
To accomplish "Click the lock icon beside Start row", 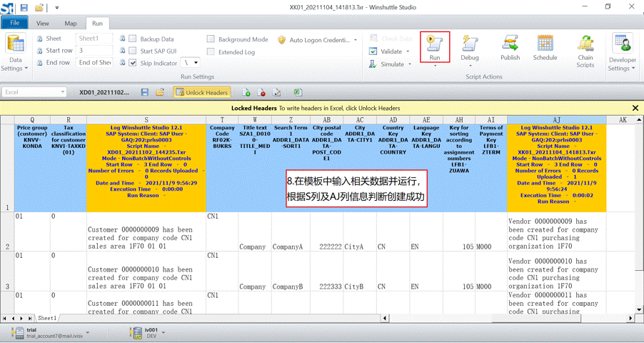I will 39,51.
